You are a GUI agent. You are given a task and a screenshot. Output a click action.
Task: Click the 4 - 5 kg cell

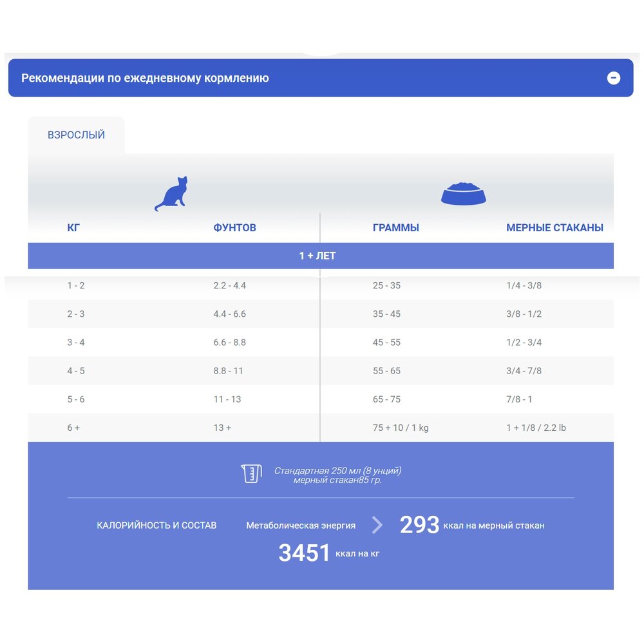click(76, 371)
